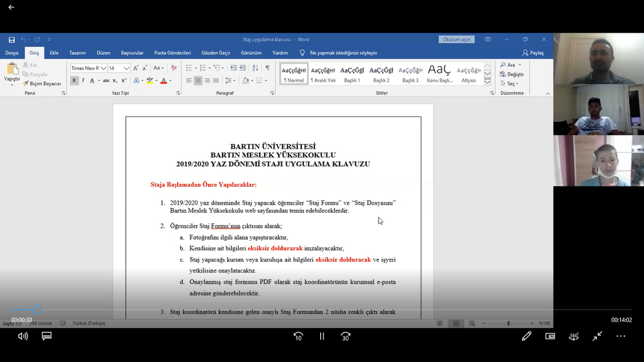Viewport: 644px width, 362px height.
Task: Click the Ne yapmak istediğinizi söyleyin box
Action: (x=343, y=53)
